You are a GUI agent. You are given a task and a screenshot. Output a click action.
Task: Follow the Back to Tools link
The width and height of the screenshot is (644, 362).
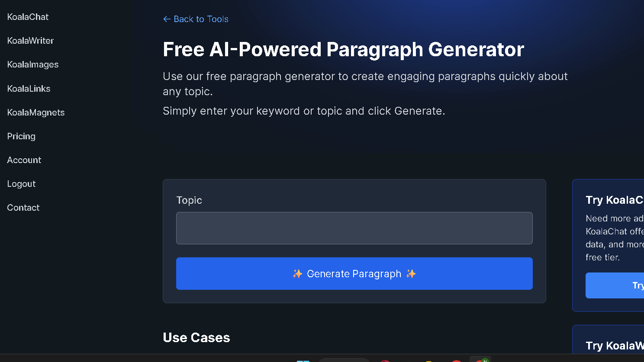pos(201,19)
